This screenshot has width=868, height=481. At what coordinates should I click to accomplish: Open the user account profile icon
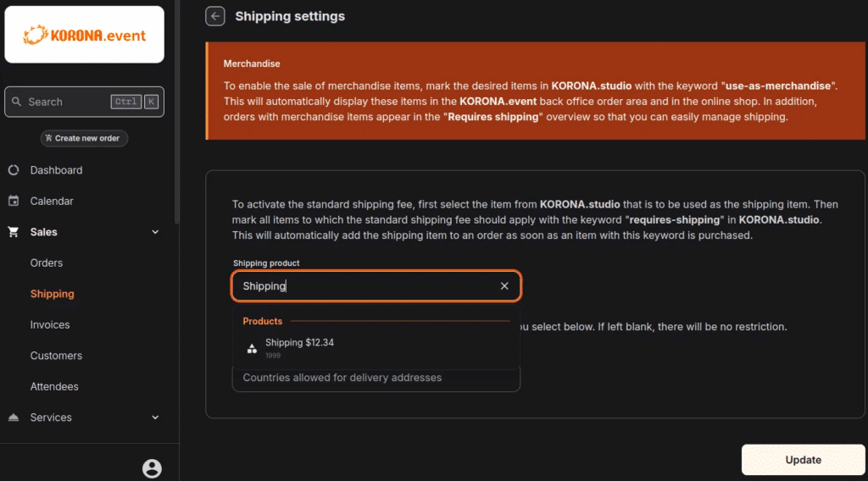(152, 468)
